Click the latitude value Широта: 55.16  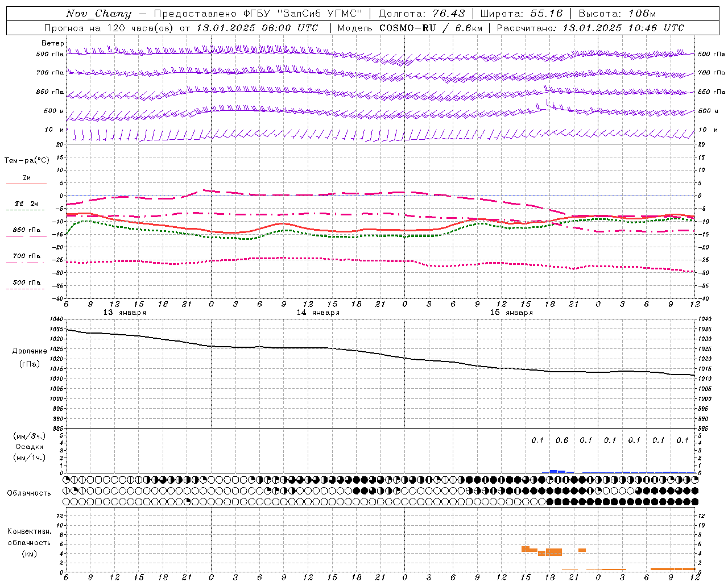(x=522, y=14)
